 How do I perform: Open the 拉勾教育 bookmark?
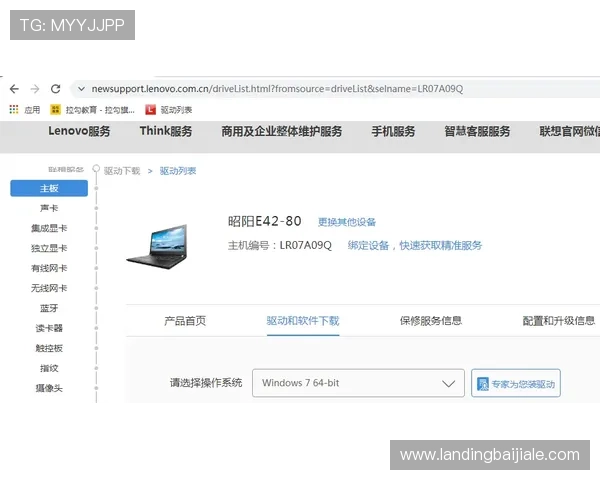click(92, 110)
